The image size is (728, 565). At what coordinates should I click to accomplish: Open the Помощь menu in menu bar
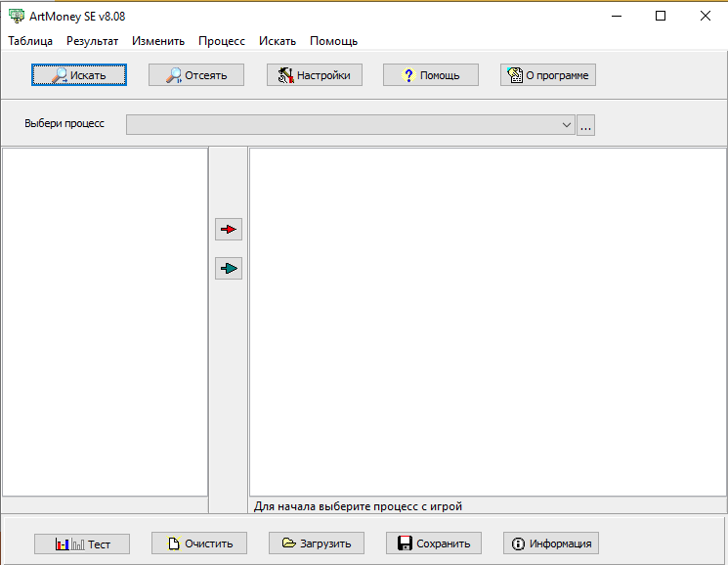coord(333,41)
